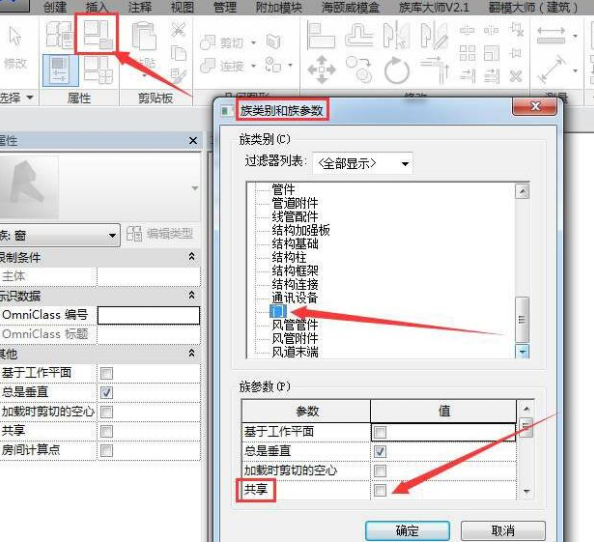Enable 共享 checkbox in dialog
594x544 pixels.
click(380, 490)
